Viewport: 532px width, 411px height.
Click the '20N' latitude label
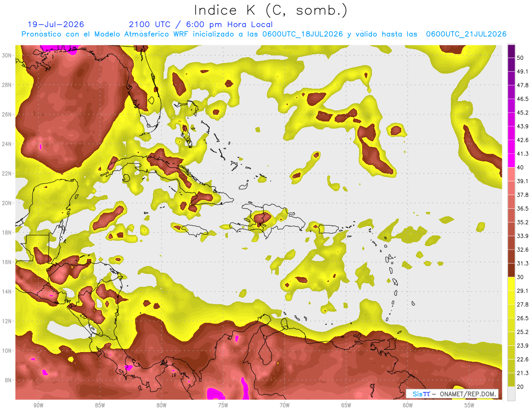7,203
